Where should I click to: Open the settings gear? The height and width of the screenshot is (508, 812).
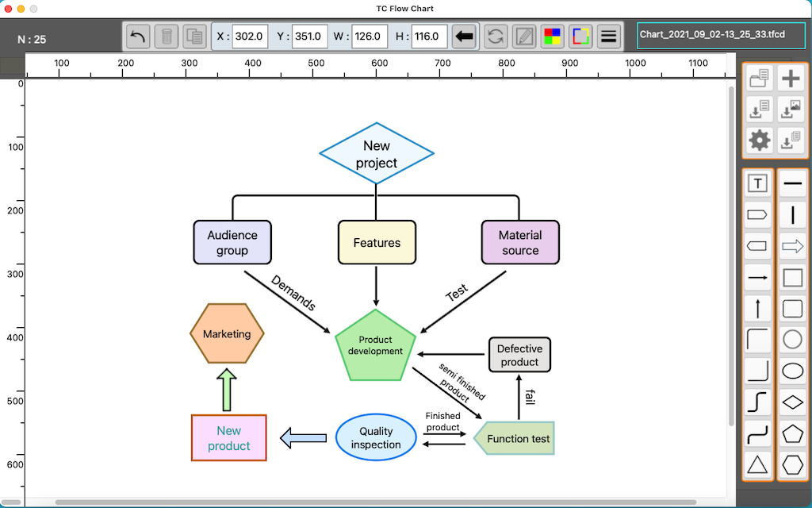760,140
